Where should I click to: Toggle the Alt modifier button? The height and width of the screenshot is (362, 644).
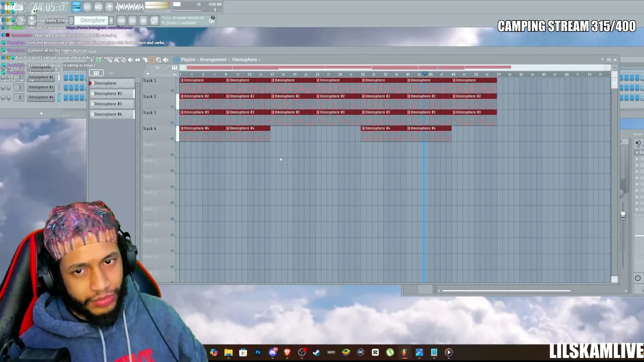(143, 20)
